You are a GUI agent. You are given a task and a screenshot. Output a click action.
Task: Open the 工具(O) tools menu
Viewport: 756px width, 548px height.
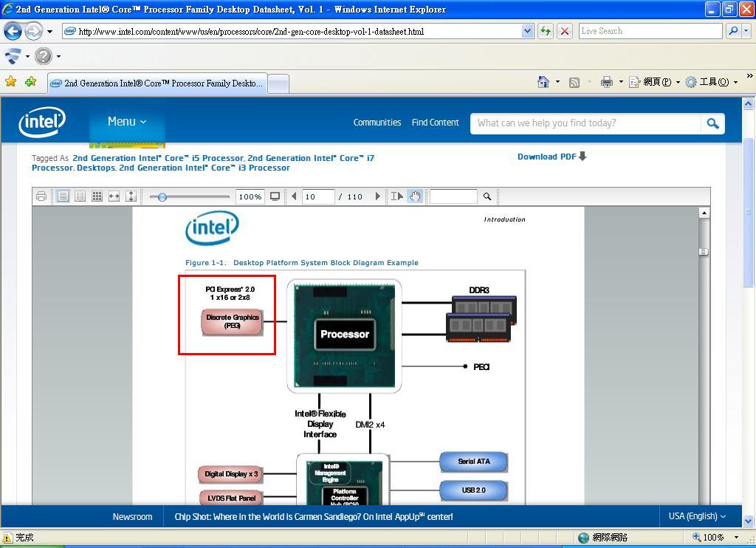[x=711, y=82]
